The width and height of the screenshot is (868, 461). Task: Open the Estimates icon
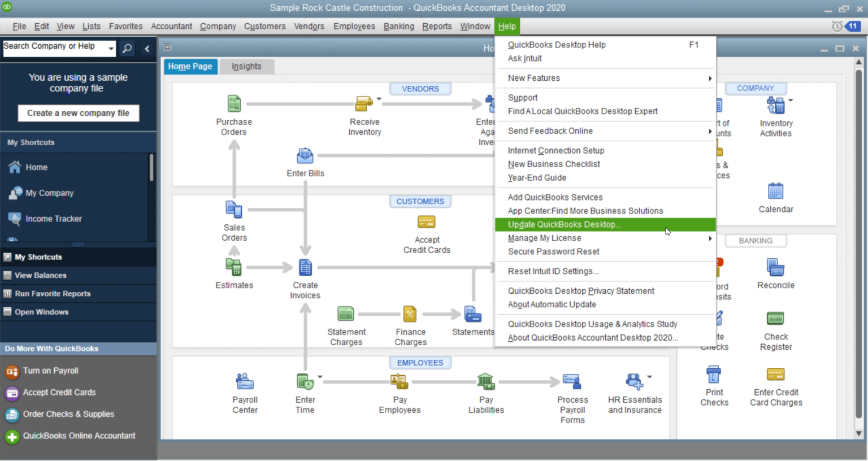click(234, 267)
